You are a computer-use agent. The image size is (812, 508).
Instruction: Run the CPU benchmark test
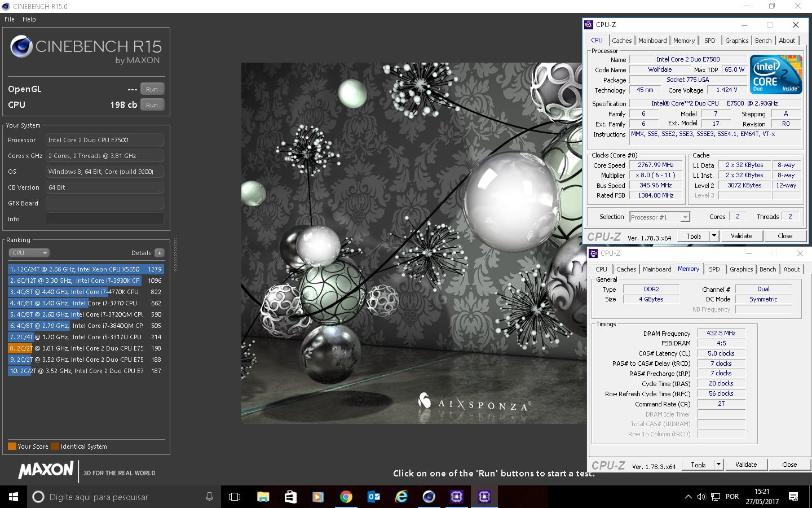pos(152,105)
